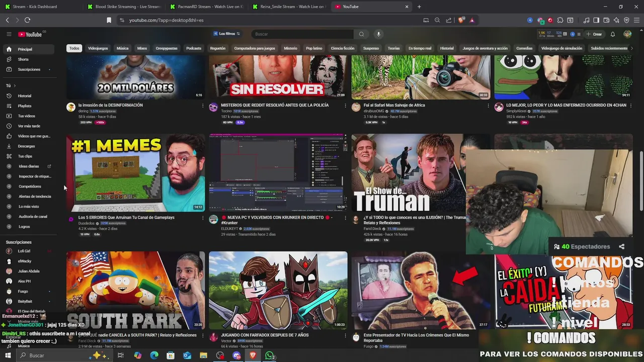
Task: Select the Podcasts filter chip
Action: [x=193, y=48]
